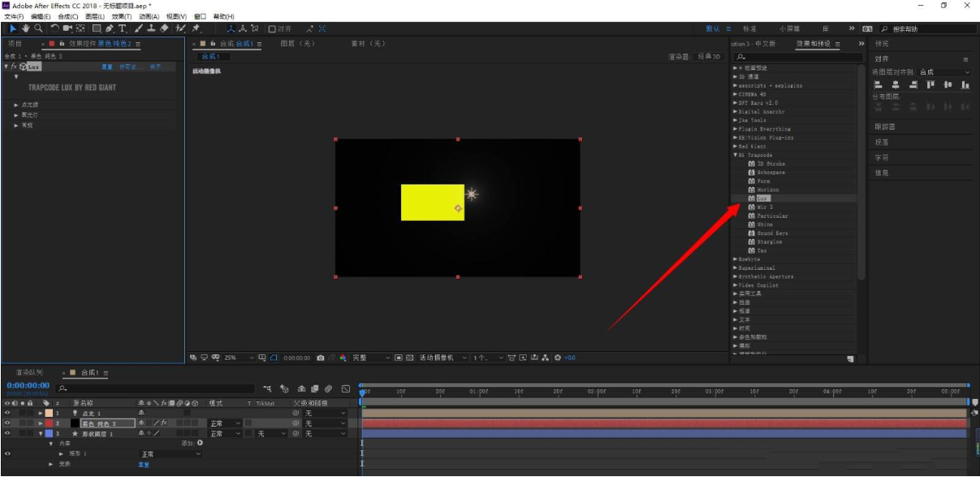
Task: Toggle lock on the Effect Controls panel
Action: 62,43
